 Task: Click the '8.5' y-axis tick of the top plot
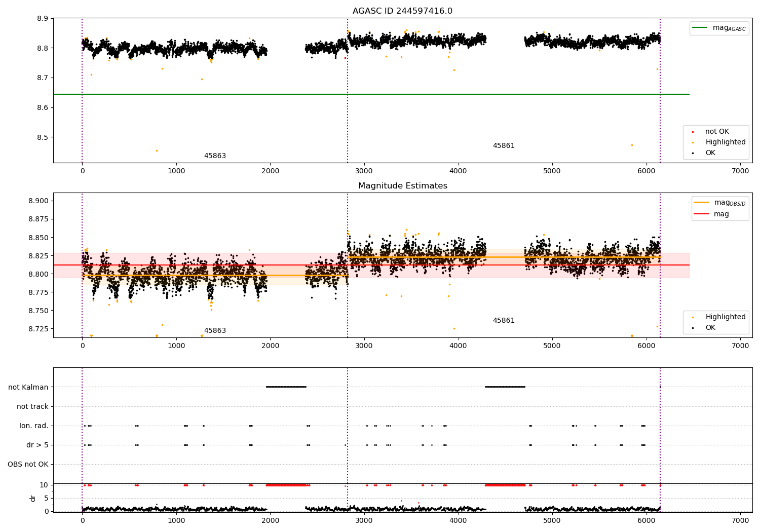[x=43, y=137]
